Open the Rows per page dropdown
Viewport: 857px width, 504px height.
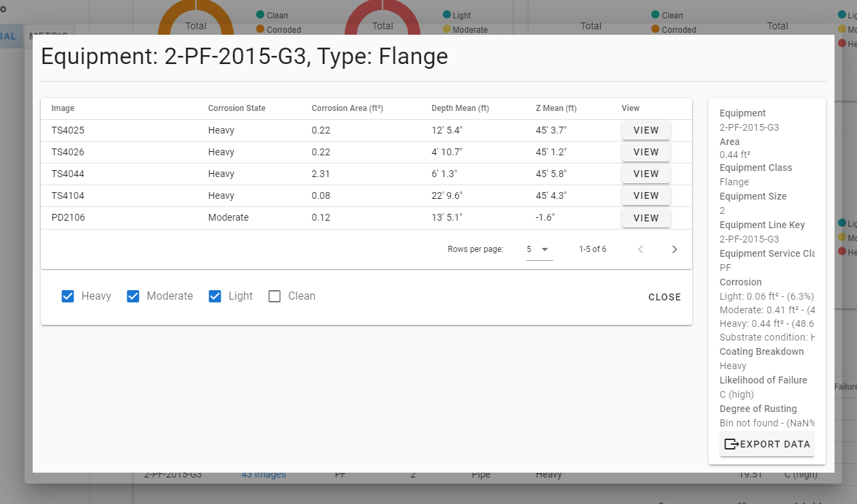click(x=538, y=249)
